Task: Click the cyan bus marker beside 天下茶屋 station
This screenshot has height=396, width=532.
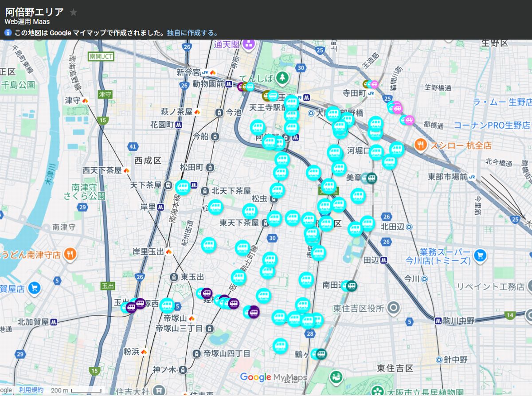Action: (x=183, y=188)
